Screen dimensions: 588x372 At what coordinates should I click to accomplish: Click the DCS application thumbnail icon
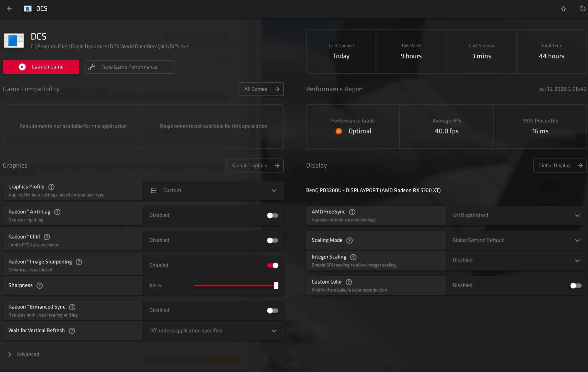click(x=14, y=41)
